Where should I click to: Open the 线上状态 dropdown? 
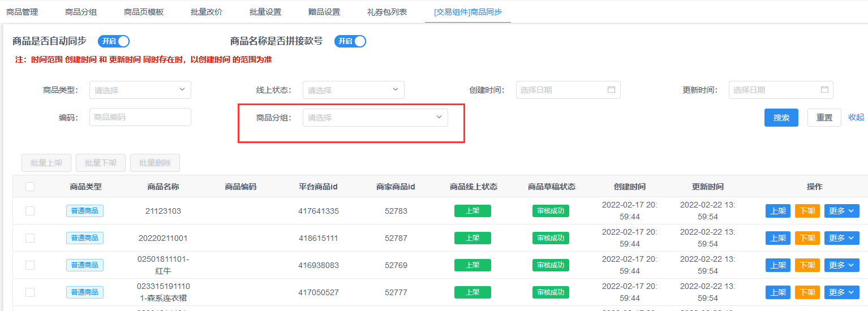coord(354,90)
